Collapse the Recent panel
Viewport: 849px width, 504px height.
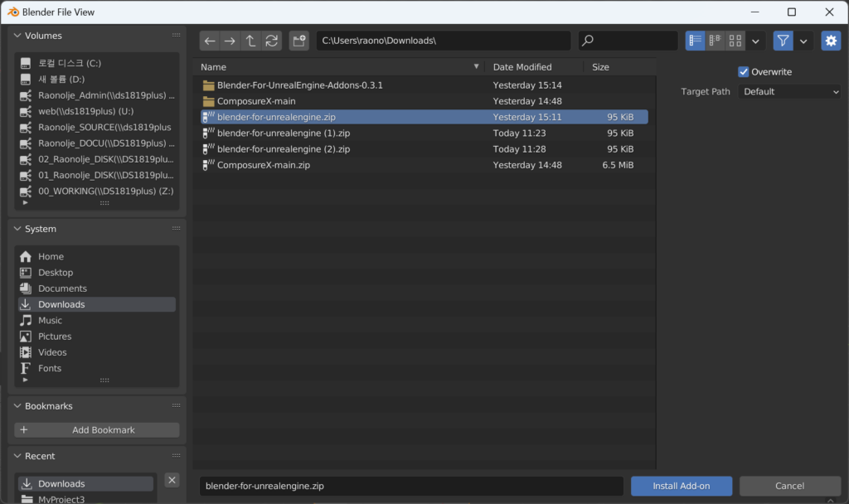(17, 456)
